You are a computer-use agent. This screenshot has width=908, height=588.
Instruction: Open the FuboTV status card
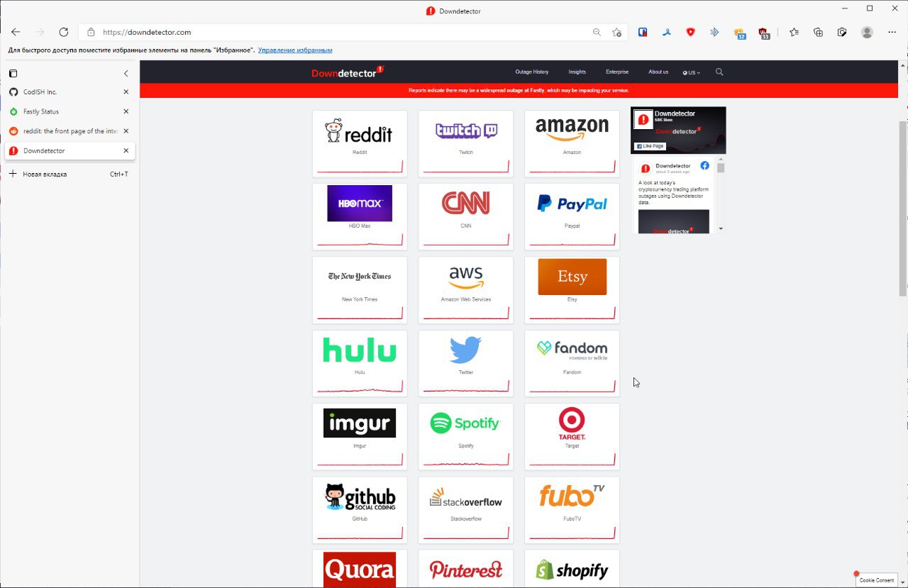(x=572, y=510)
